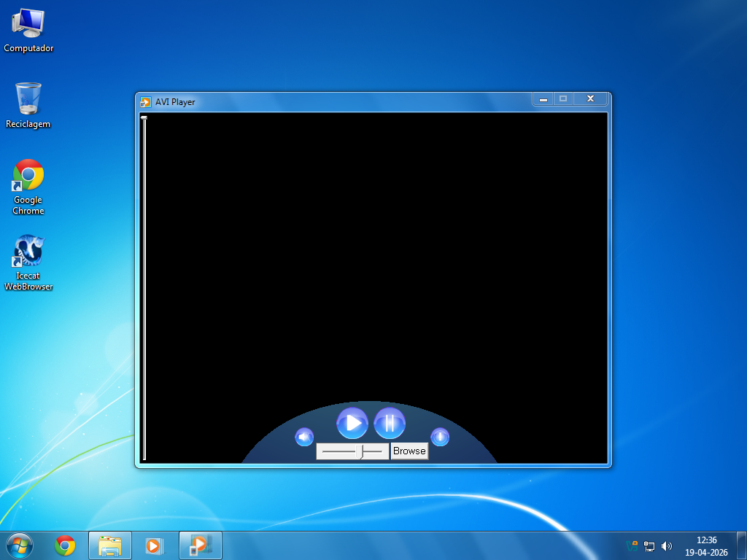This screenshot has width=747, height=560.
Task: Click the horizontal volume slider track
Action: coord(352,451)
